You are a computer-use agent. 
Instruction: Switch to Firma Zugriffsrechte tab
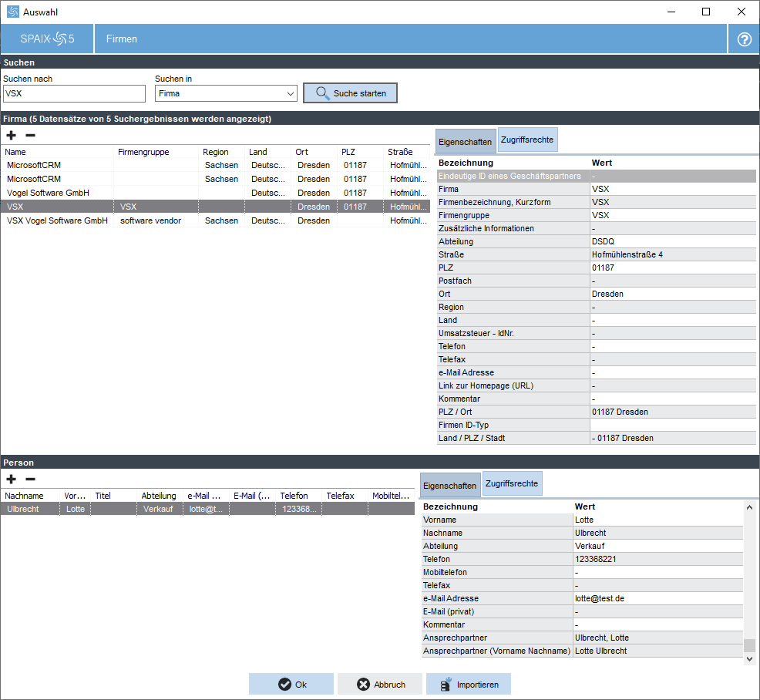pos(526,140)
